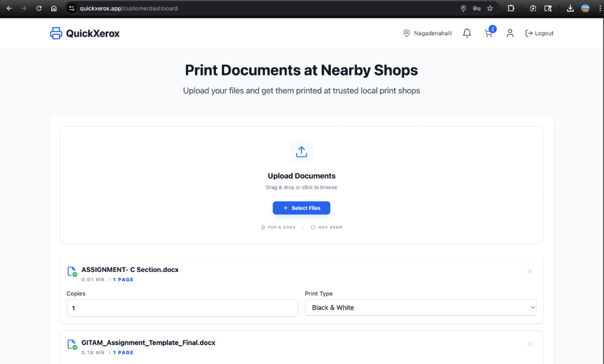The image size is (604, 364).
Task: Open site information in address bar
Action: (x=71, y=8)
